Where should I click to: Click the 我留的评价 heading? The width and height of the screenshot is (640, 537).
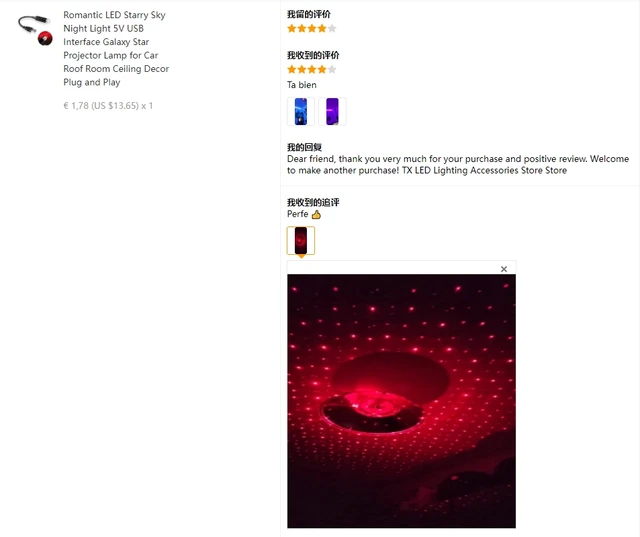[309, 14]
